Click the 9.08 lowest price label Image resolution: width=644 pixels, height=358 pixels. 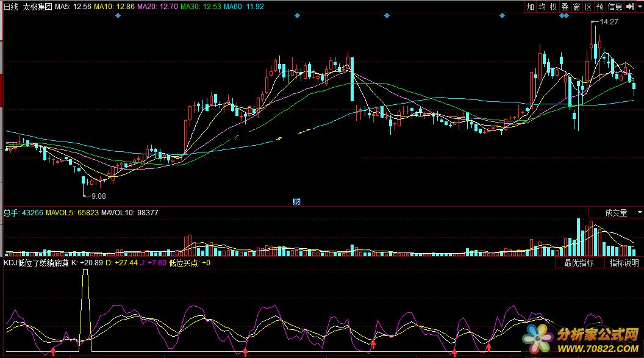click(x=99, y=196)
